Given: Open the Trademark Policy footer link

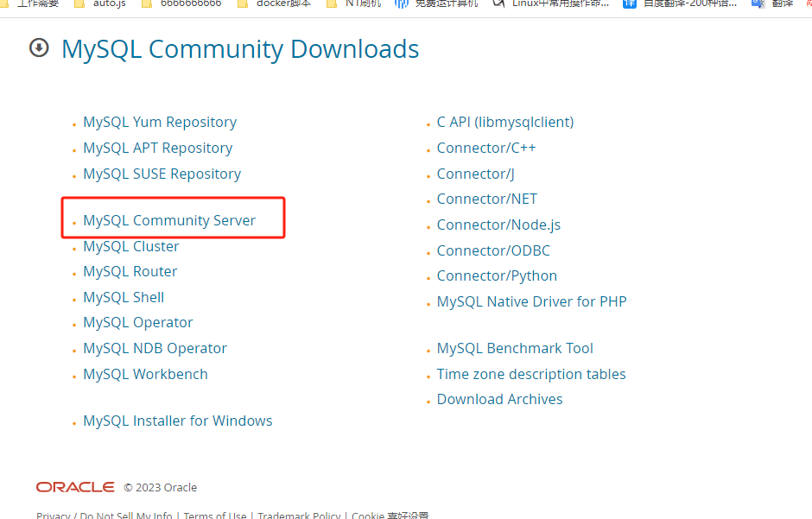Looking at the screenshot, I should point(300,516).
